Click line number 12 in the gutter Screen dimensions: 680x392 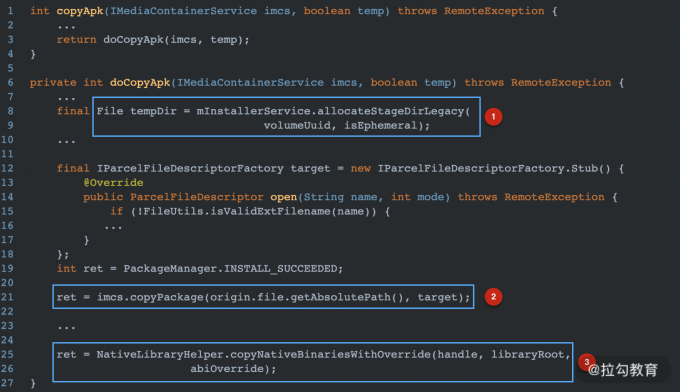coord(7,168)
